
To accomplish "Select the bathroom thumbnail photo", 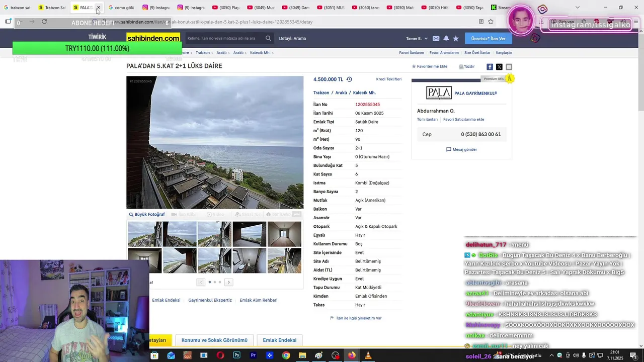I will 249,260.
